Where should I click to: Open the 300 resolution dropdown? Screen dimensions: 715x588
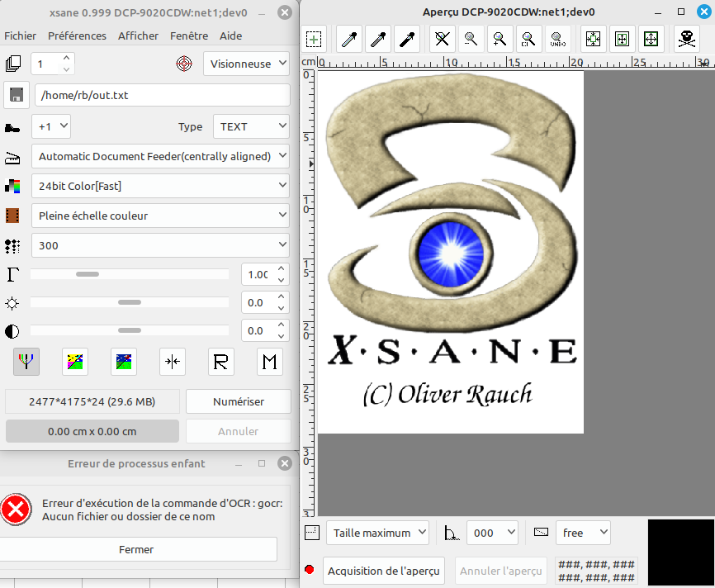tap(160, 245)
